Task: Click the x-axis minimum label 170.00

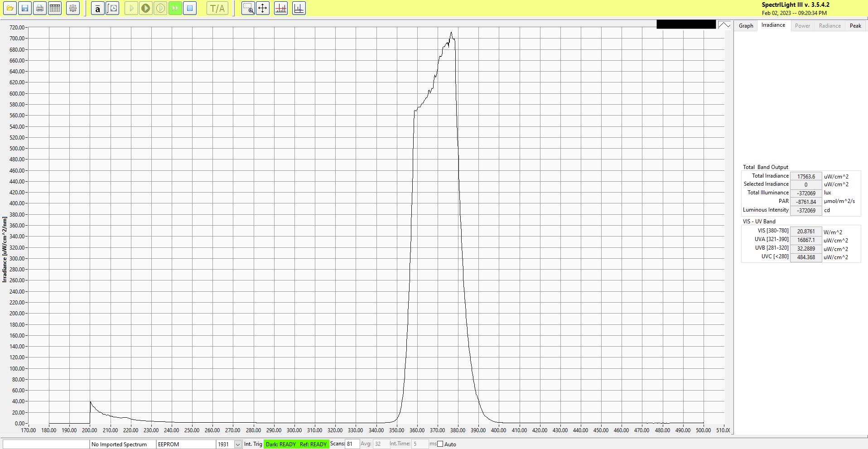Action: (29, 430)
